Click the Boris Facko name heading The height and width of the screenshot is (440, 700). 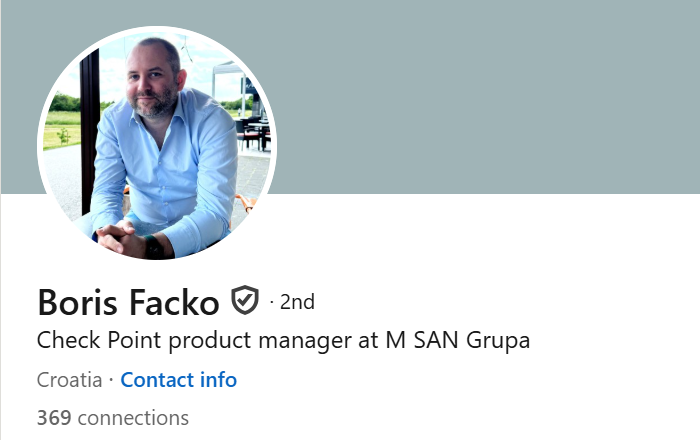point(129,303)
